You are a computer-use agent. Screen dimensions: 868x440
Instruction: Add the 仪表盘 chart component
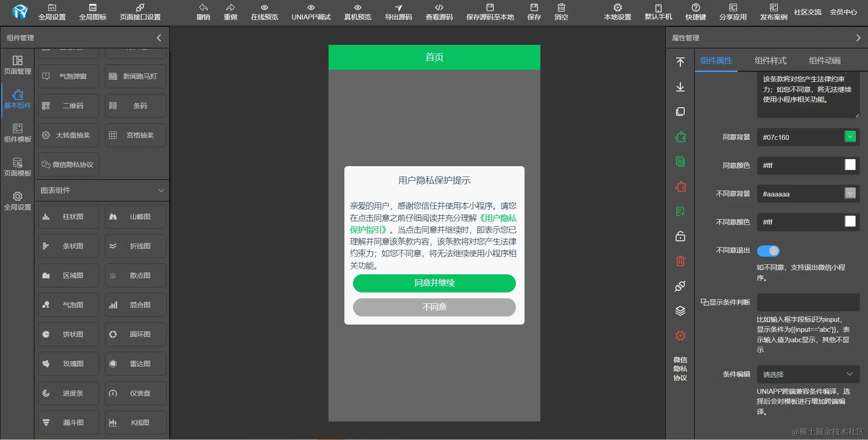click(136, 393)
